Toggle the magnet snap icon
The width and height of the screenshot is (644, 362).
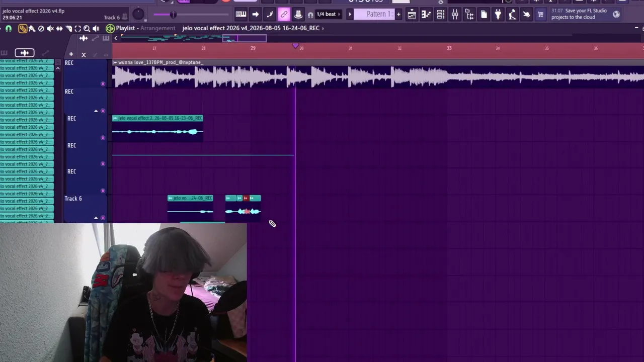pos(9,29)
